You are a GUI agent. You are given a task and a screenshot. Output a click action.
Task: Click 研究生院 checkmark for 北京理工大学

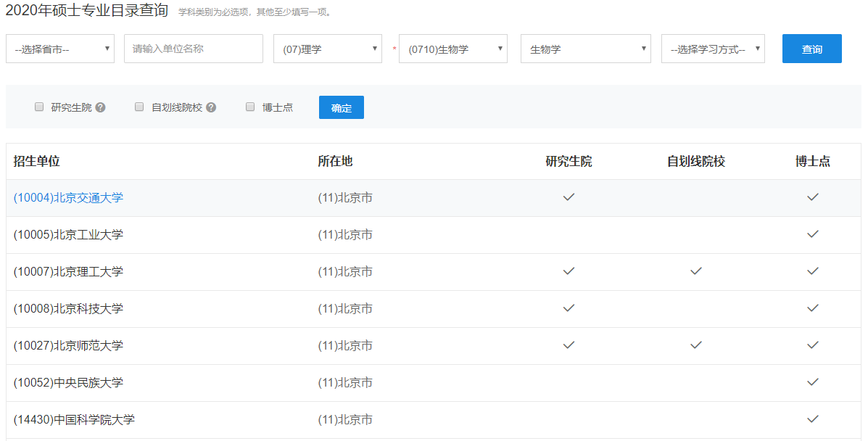click(x=569, y=271)
